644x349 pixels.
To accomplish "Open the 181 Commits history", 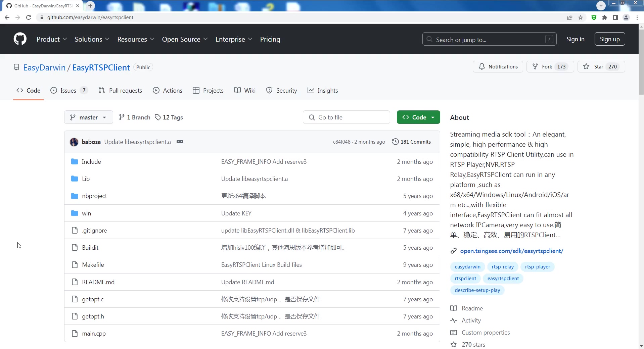I will click(x=411, y=142).
